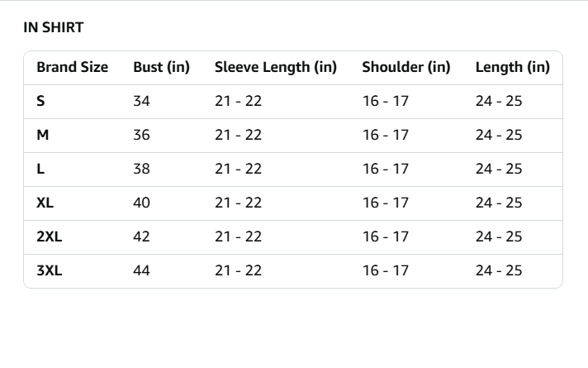
Task: Select the XL size row label
Action: coord(45,203)
